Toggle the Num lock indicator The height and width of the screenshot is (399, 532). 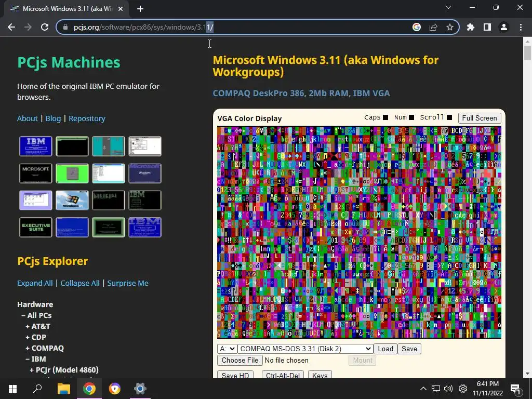click(411, 117)
